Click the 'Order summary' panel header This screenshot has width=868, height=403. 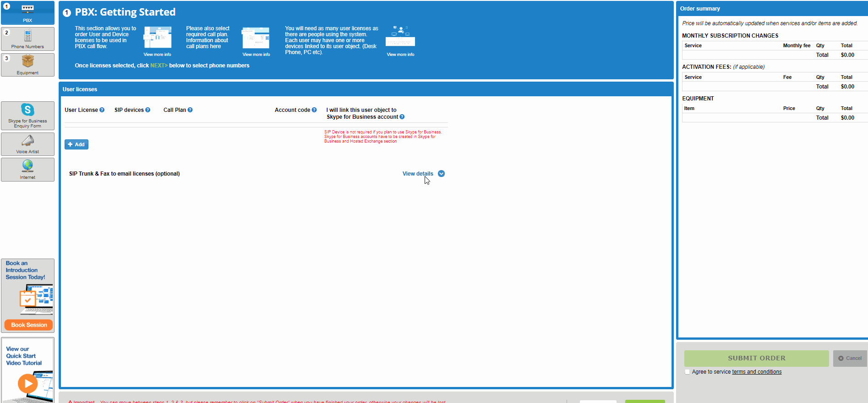point(772,9)
